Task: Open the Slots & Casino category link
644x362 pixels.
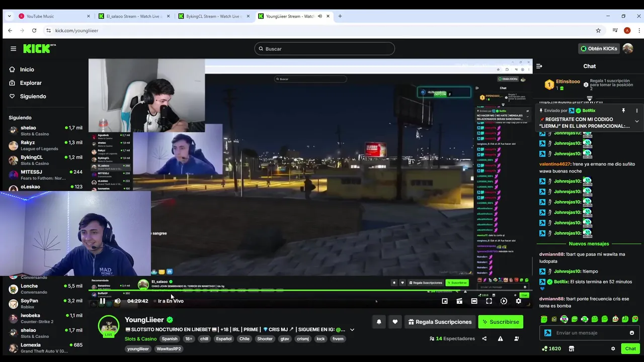Action: click(x=140, y=339)
